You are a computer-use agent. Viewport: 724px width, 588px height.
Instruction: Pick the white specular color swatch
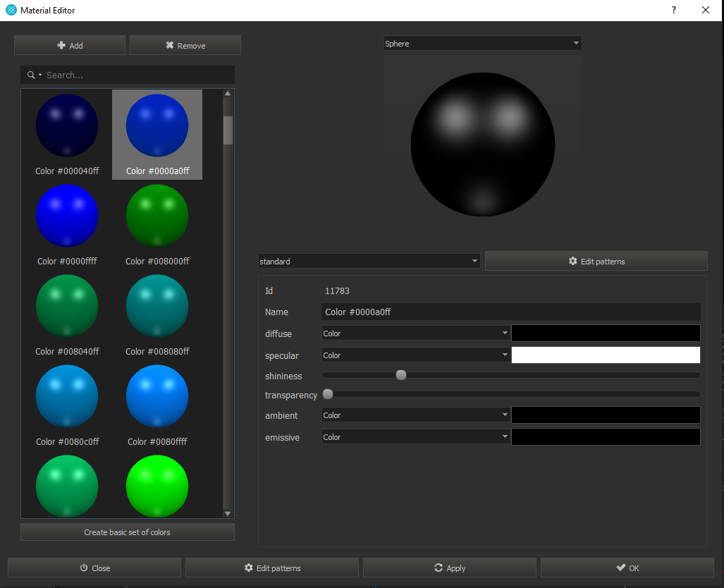[606, 355]
